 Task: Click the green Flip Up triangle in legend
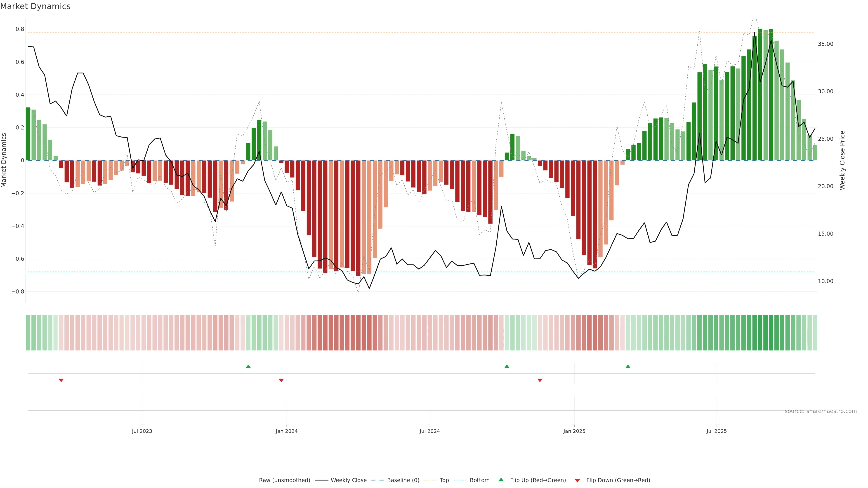[x=501, y=480]
